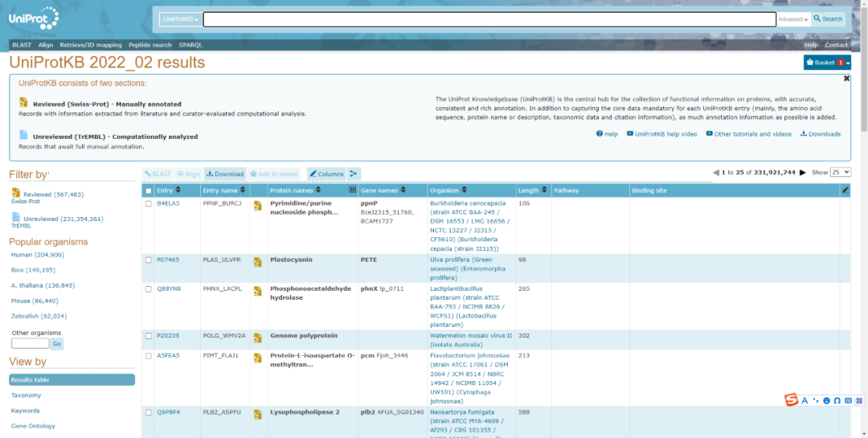Go to next results page arrow
The image size is (868, 438).
(x=802, y=173)
